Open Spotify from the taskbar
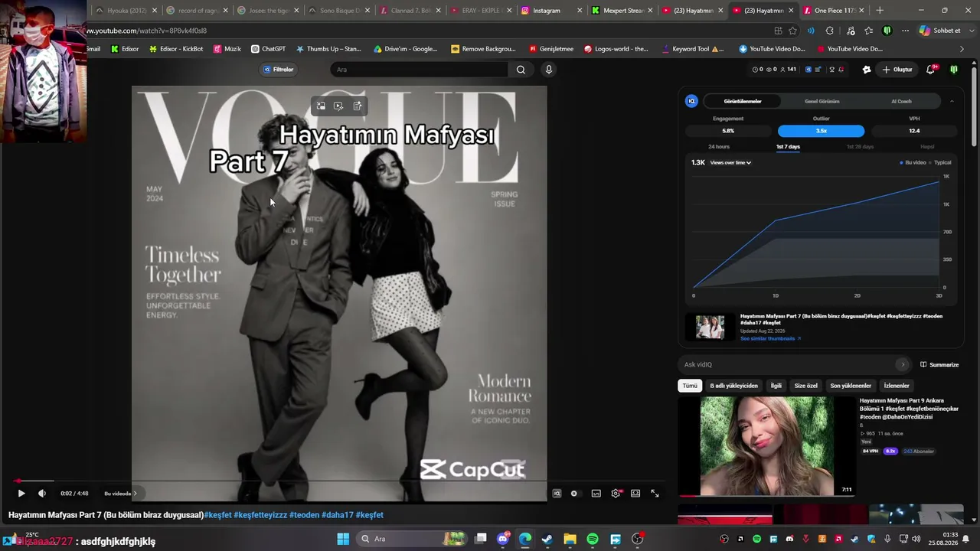980x551 pixels. click(593, 539)
